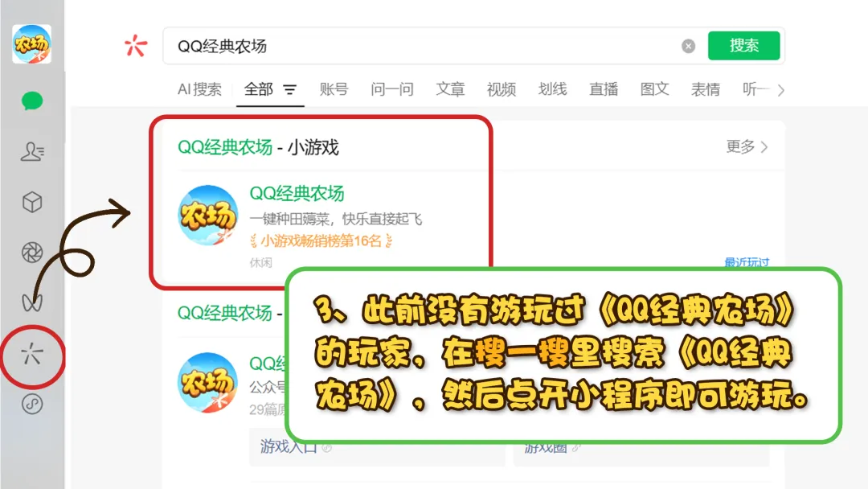
Task: Open Channels butterfly icon in sidebar
Action: [x=32, y=302]
